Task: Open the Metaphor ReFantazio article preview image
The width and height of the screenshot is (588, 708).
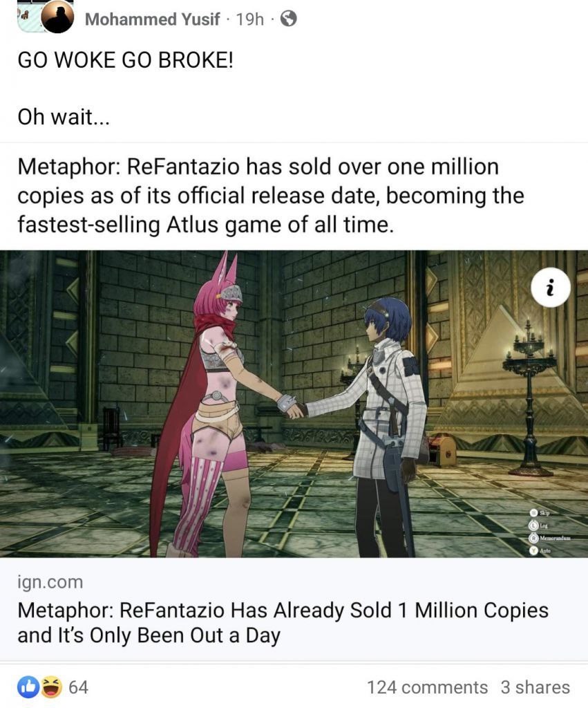Action: tap(294, 404)
